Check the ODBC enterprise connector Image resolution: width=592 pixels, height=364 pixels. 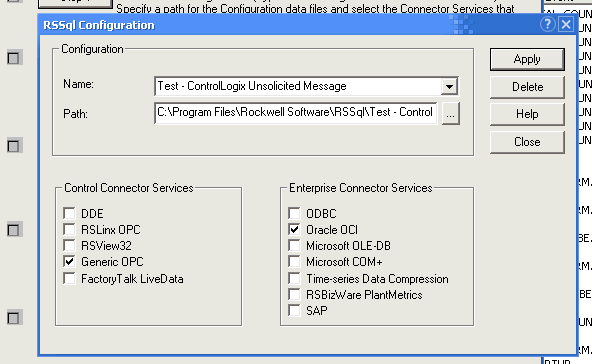pyautogui.click(x=294, y=213)
